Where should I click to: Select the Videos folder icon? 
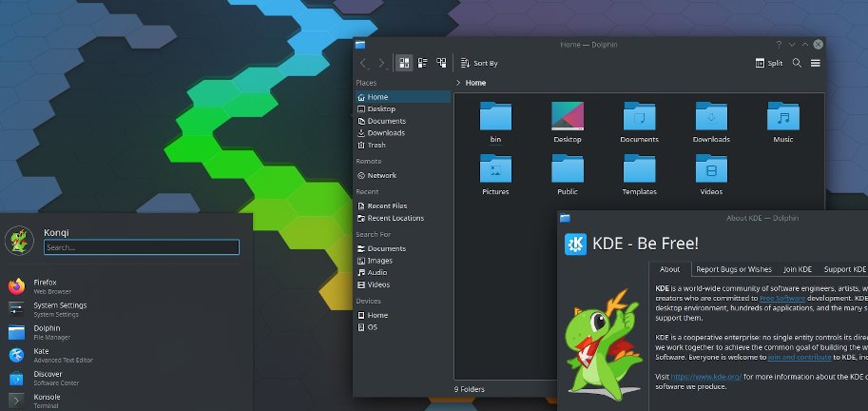(711, 168)
